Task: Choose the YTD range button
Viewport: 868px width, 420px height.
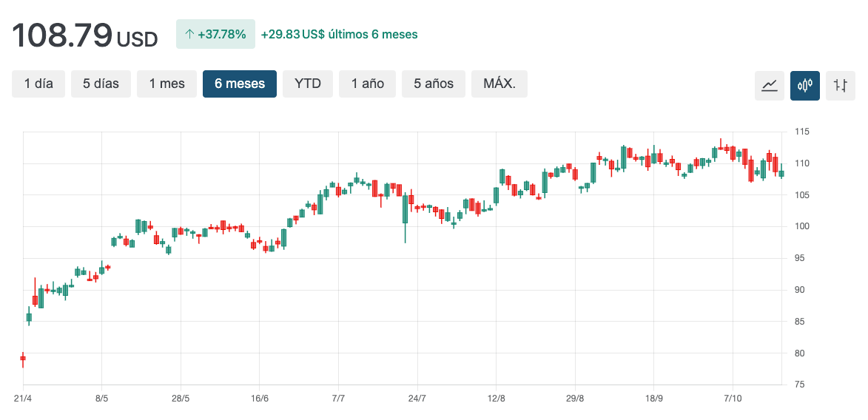Action: point(308,84)
